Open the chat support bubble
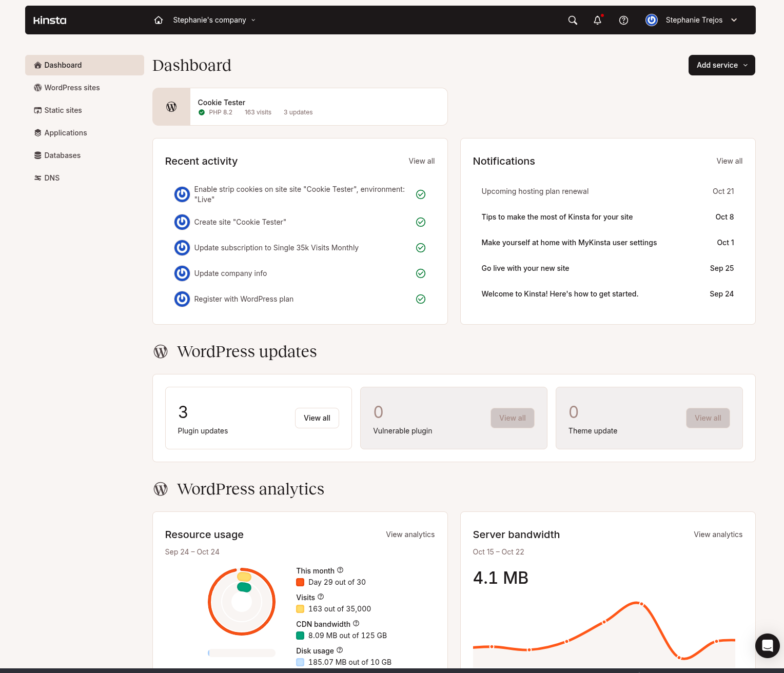Viewport: 784px width, 673px height. pyautogui.click(x=768, y=646)
